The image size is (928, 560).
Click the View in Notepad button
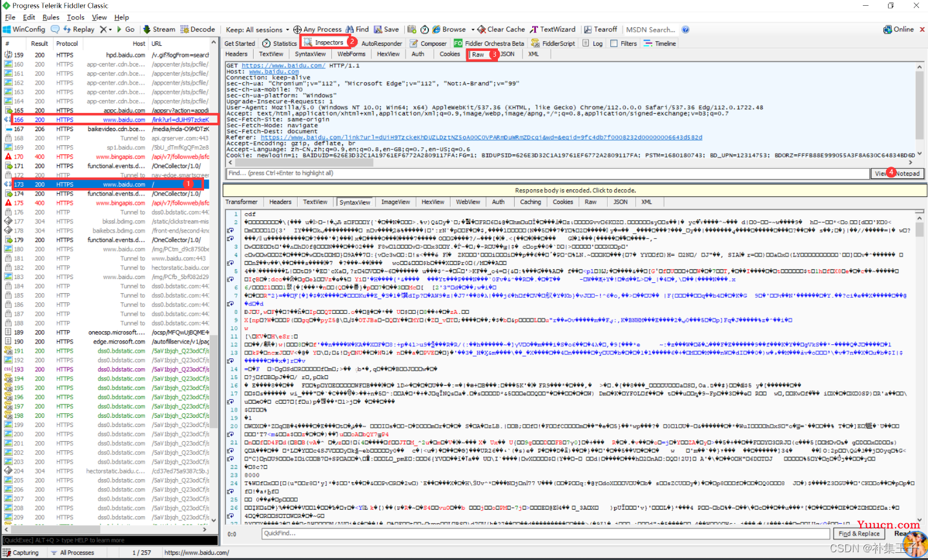(x=898, y=173)
